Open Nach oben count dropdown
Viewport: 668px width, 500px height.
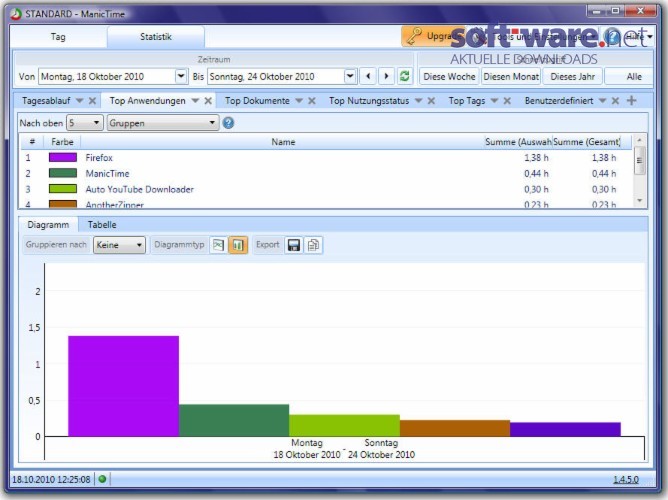(x=85, y=123)
